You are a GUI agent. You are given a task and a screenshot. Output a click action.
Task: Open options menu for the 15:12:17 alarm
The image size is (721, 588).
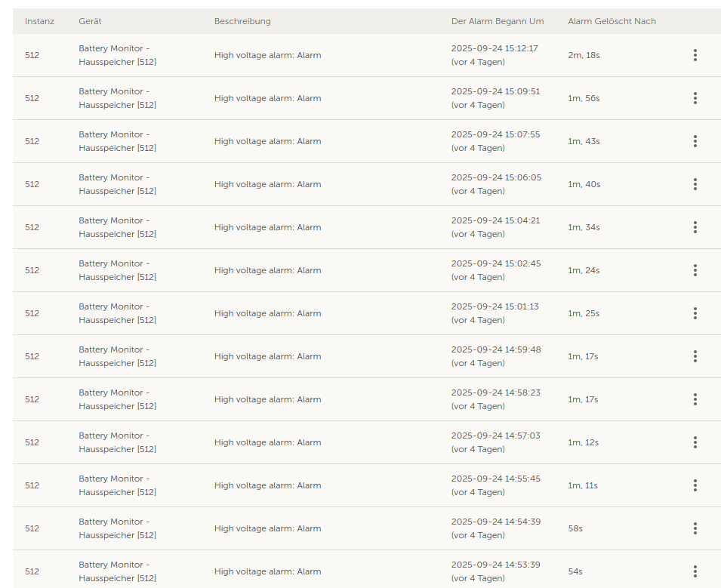coord(695,55)
